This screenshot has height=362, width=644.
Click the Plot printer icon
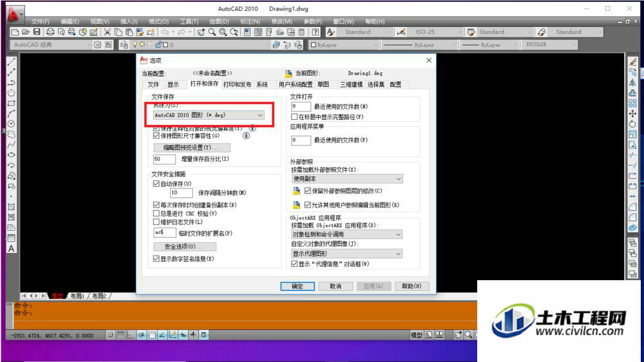(50, 32)
